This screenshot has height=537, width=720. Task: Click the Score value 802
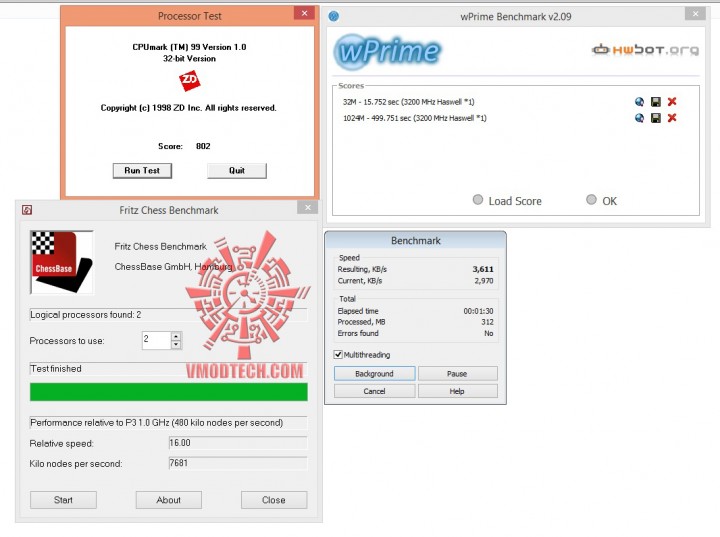pos(203,146)
